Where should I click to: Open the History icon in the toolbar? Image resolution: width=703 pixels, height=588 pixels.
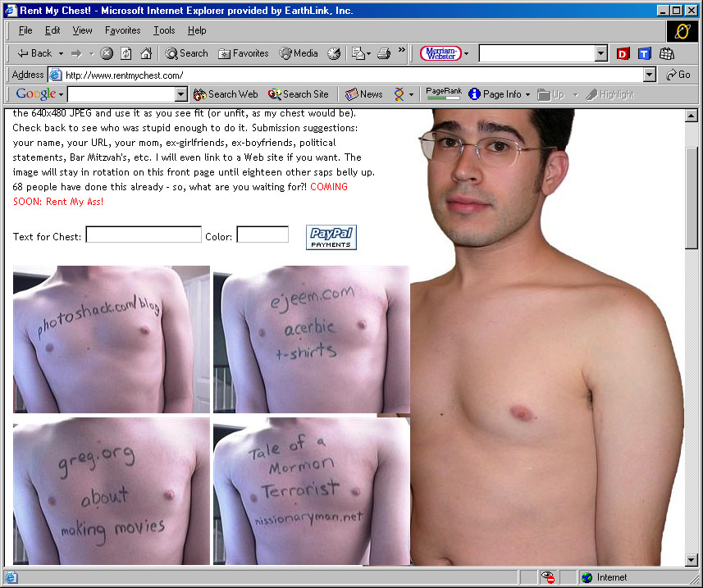pyautogui.click(x=334, y=53)
